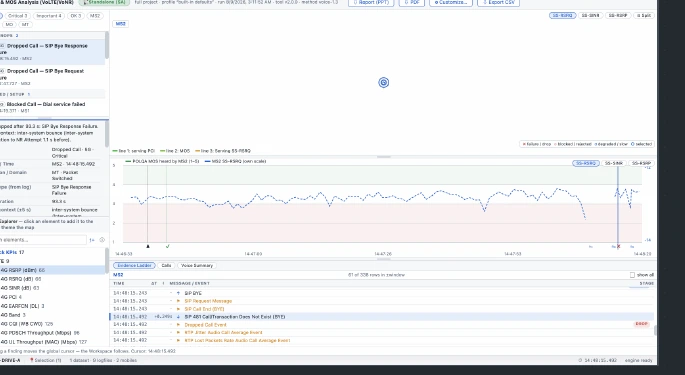Select the Blocked Call Dial service failed finding
This screenshot has width=685, height=375.
pos(52,107)
